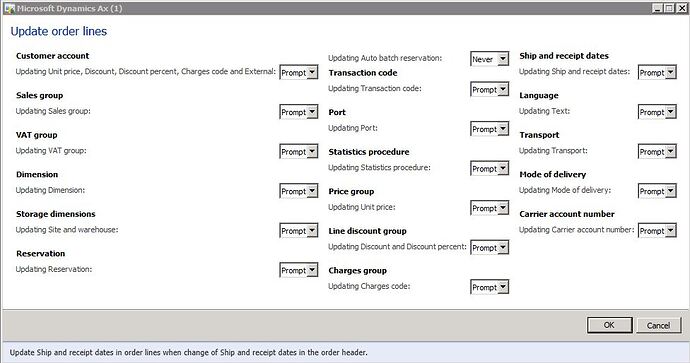Open Updating Site and warehouse dropdown

298,231
